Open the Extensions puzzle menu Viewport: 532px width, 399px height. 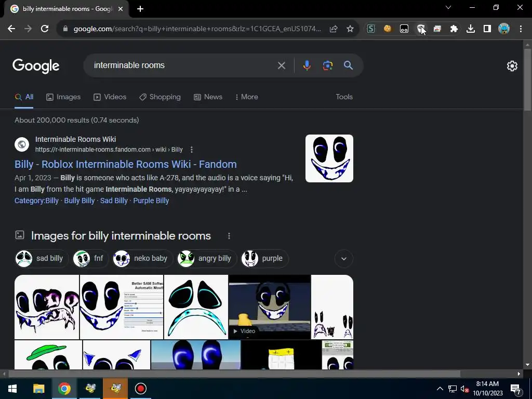(454, 29)
